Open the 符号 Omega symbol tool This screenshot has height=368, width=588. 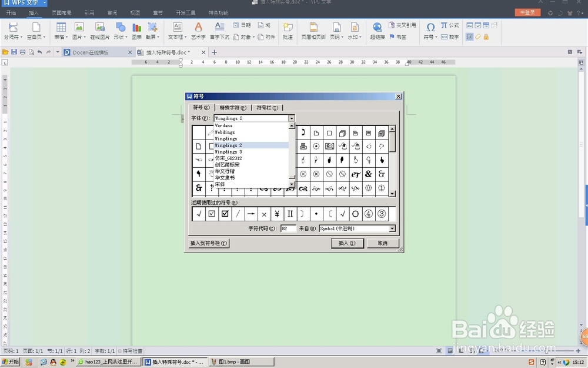[x=430, y=31]
